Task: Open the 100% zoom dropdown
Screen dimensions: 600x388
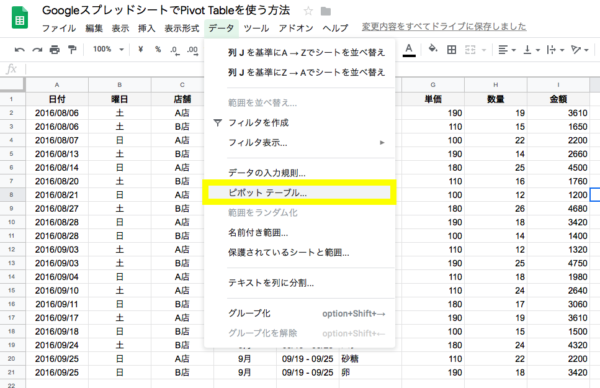Action: [109, 49]
